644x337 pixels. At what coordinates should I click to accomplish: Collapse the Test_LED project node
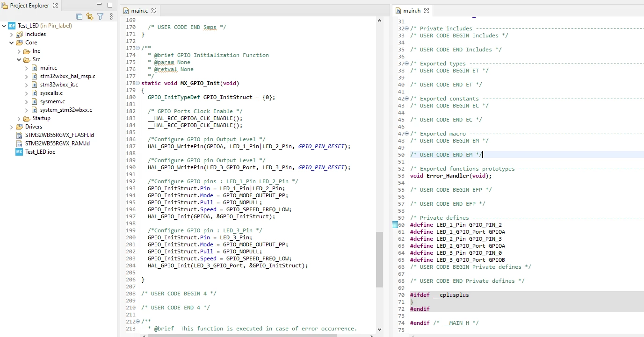(x=4, y=26)
